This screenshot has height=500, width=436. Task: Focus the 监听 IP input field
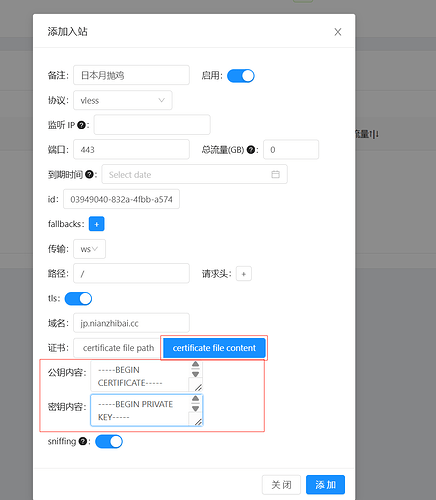pyautogui.click(x=152, y=125)
